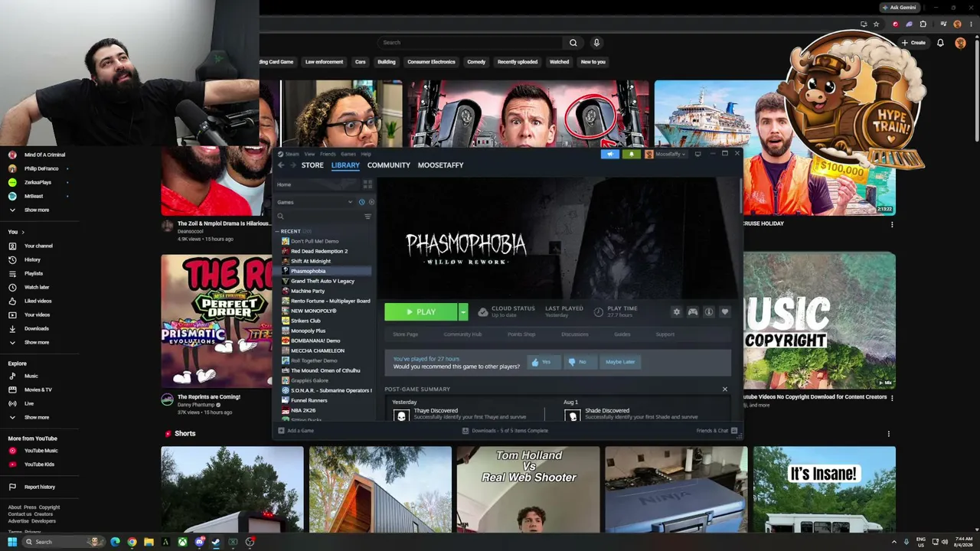Show game info icon in Steam
The image size is (980, 551).
[x=709, y=311]
